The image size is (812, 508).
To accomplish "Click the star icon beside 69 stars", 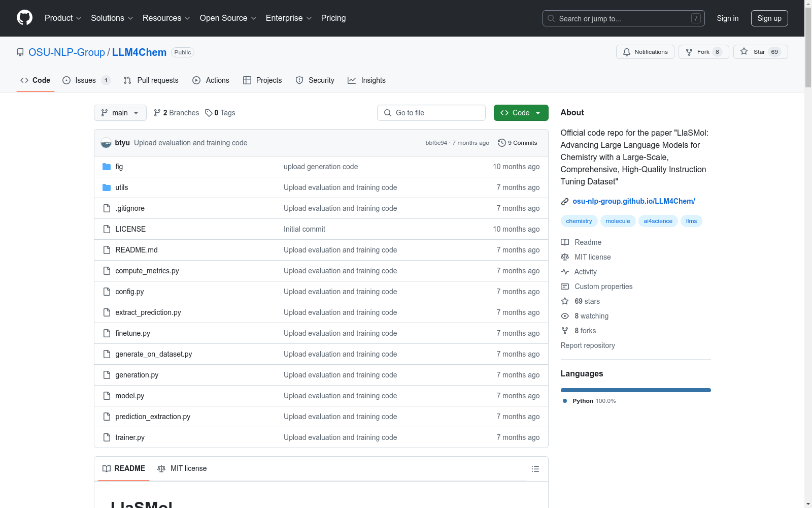I will 565,301.
